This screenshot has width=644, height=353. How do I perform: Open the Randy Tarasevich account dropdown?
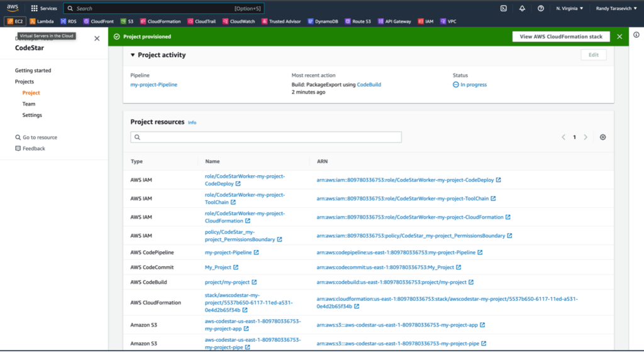coord(616,8)
